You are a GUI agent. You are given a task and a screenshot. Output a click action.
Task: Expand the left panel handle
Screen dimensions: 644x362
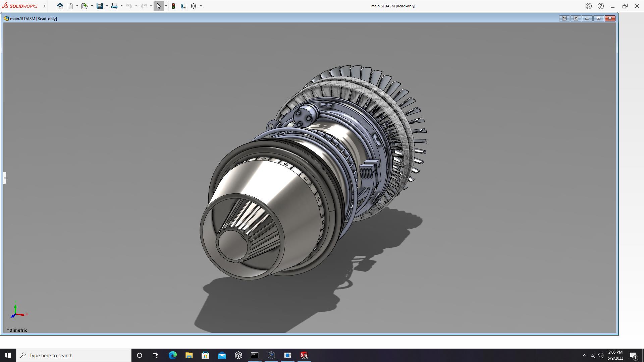5,178
